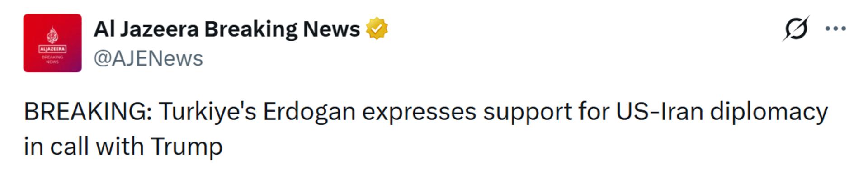The image size is (868, 171).
Task: Click the small BREAKING NEWS label in avatar
Action: [x=52, y=59]
